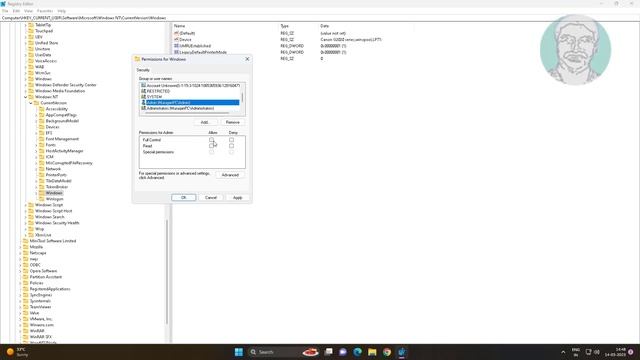Open Advanced permission settings

click(x=230, y=175)
